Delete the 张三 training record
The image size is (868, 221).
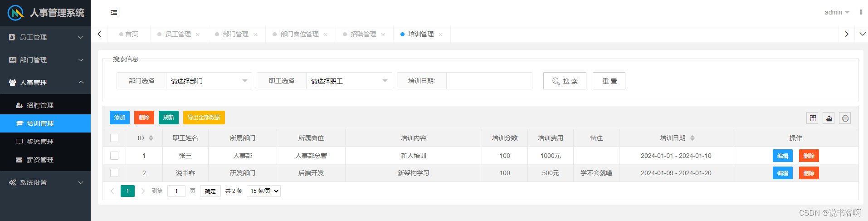(x=809, y=156)
